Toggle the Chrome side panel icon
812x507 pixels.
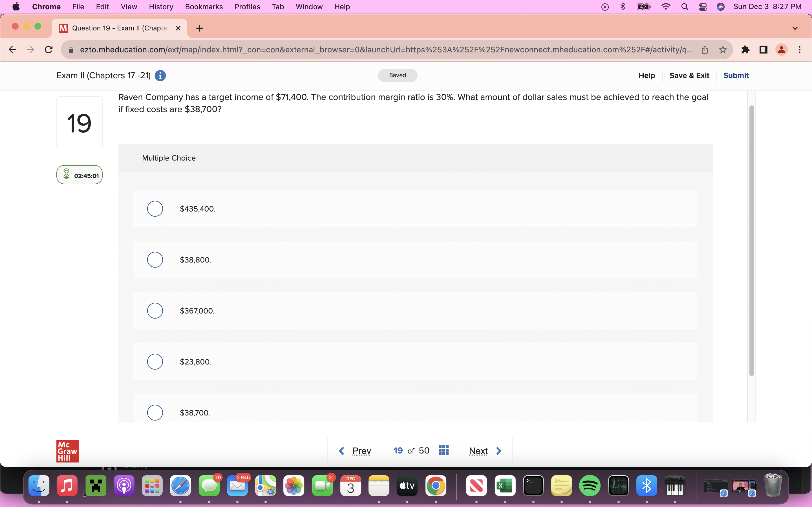(763, 50)
